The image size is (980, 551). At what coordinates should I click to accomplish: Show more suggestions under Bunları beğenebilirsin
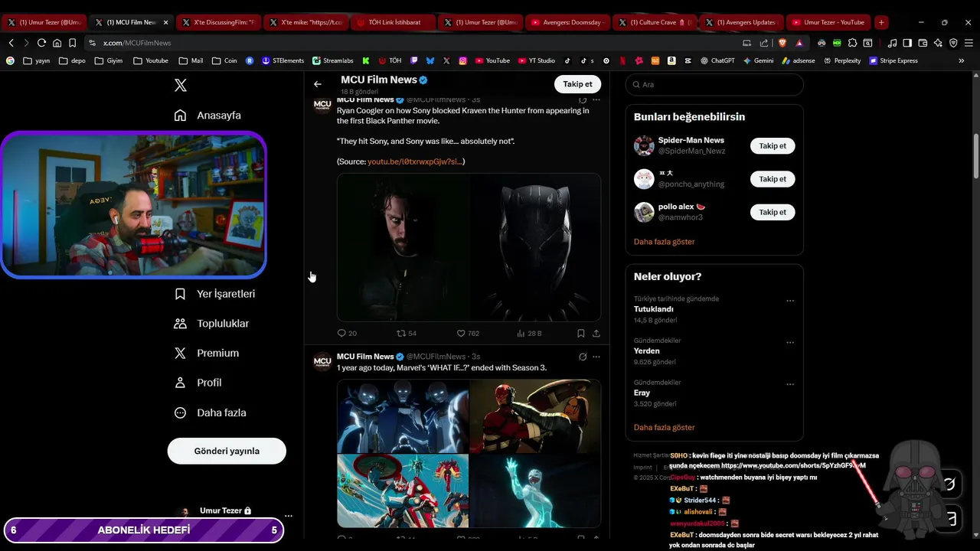664,242
